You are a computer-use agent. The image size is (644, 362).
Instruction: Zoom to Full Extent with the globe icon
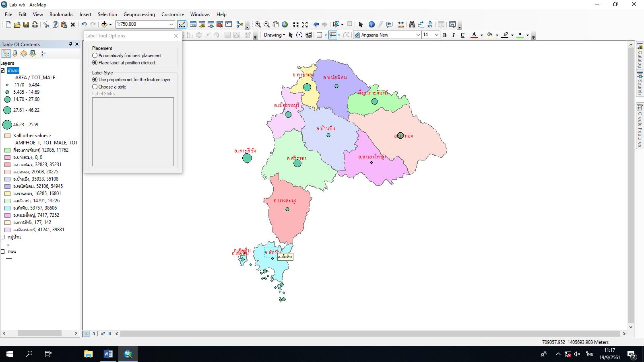click(284, 25)
